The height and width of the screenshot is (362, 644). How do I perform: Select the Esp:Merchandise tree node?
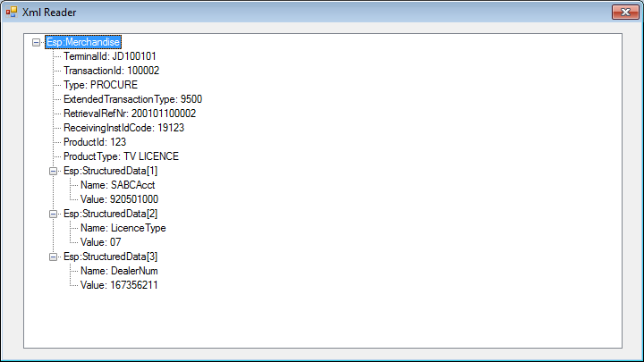click(x=83, y=42)
